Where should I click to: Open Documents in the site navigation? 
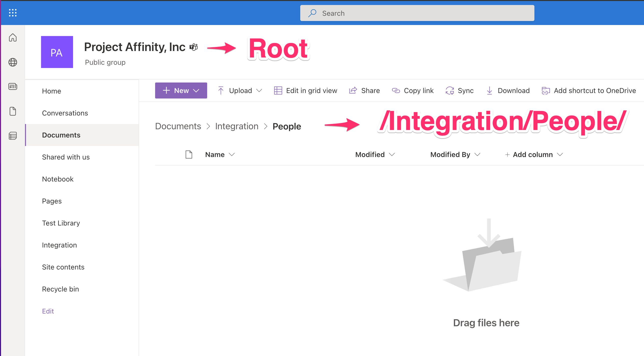point(61,135)
